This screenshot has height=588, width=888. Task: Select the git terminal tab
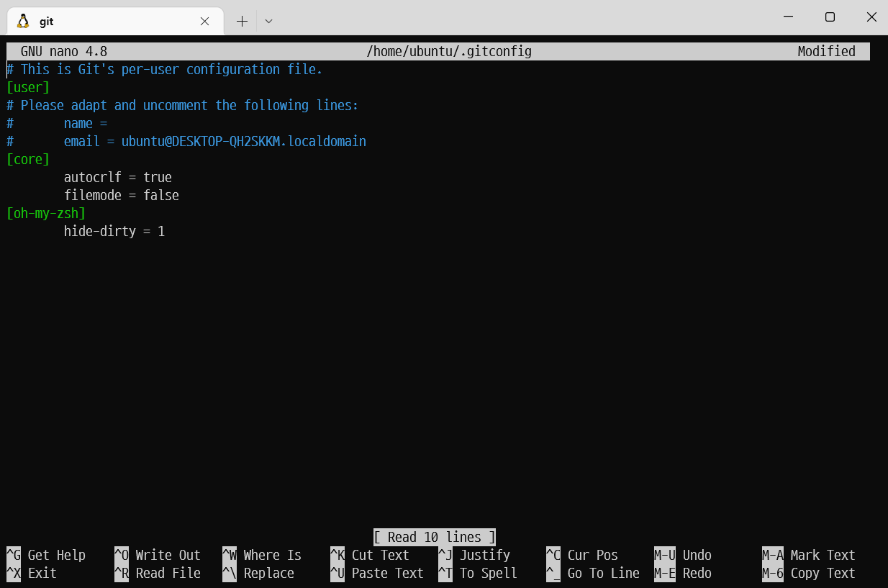[x=114, y=21]
